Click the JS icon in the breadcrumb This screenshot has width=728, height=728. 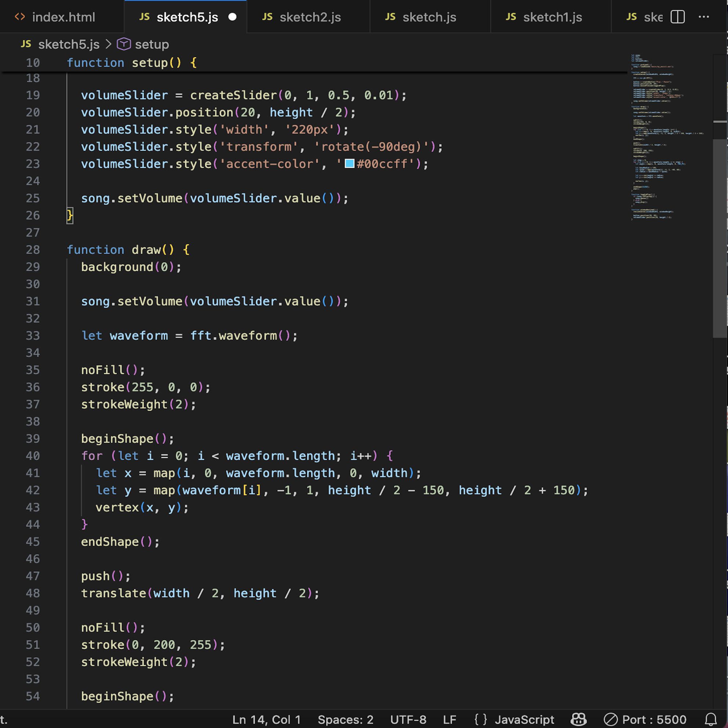pyautogui.click(x=26, y=44)
